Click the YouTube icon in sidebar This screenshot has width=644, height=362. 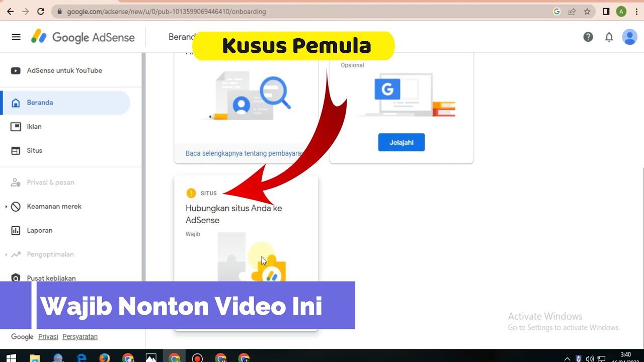(16, 71)
